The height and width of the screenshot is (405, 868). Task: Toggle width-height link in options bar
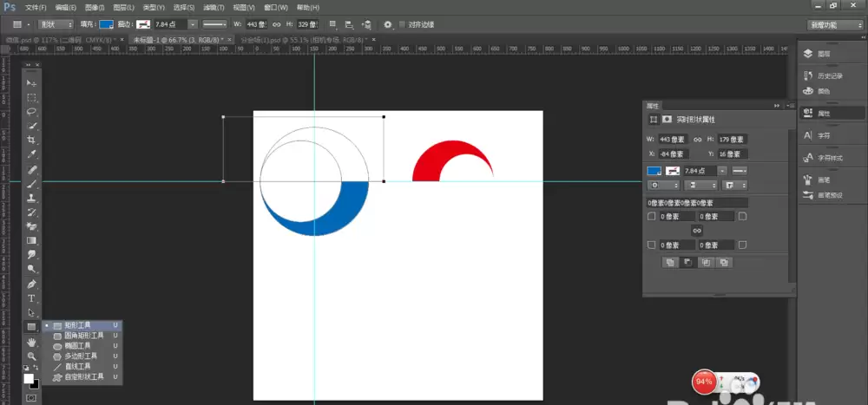click(276, 24)
